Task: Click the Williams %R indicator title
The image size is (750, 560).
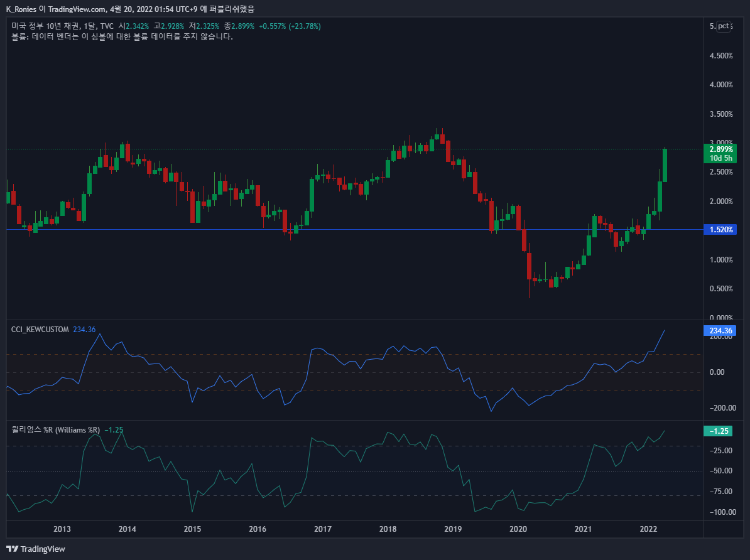Action: click(55, 430)
